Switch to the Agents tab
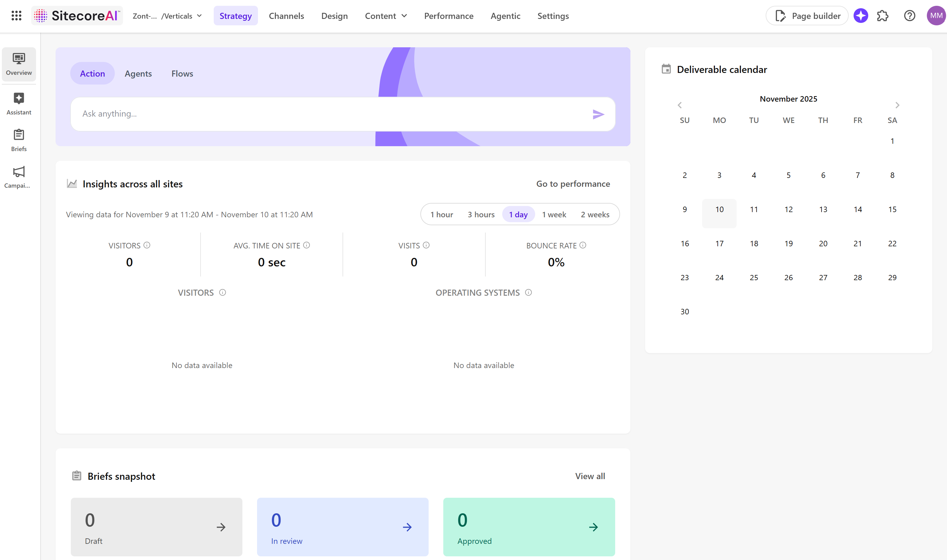947x560 pixels. click(x=138, y=74)
